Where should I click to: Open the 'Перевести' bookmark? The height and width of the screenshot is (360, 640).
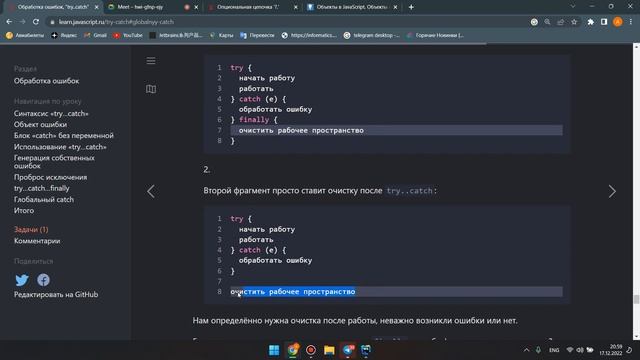tap(257, 36)
